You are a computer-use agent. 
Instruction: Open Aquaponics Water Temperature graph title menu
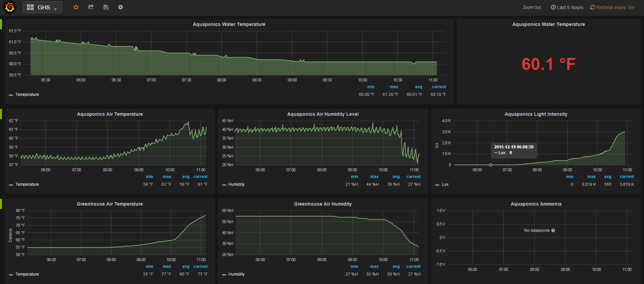tap(229, 24)
